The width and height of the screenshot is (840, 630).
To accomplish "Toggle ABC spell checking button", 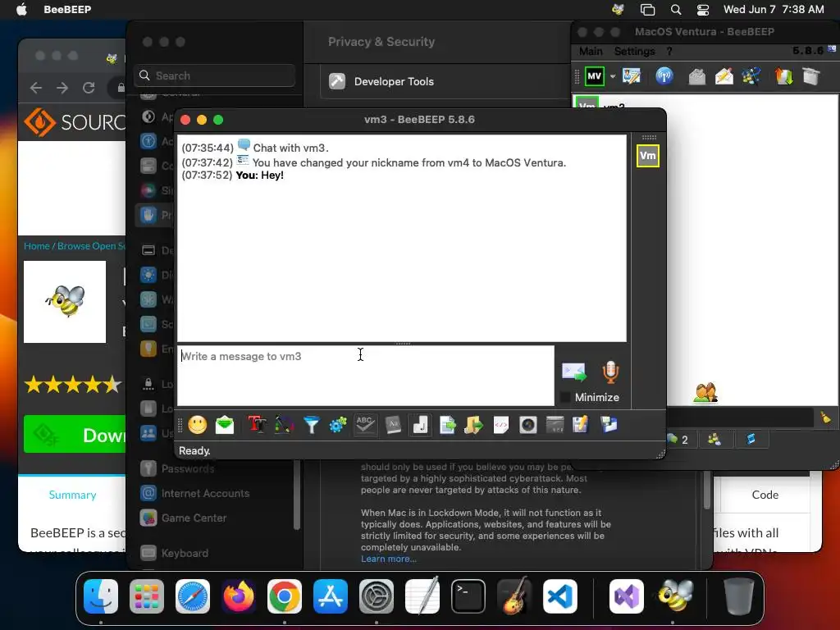I will pyautogui.click(x=365, y=426).
